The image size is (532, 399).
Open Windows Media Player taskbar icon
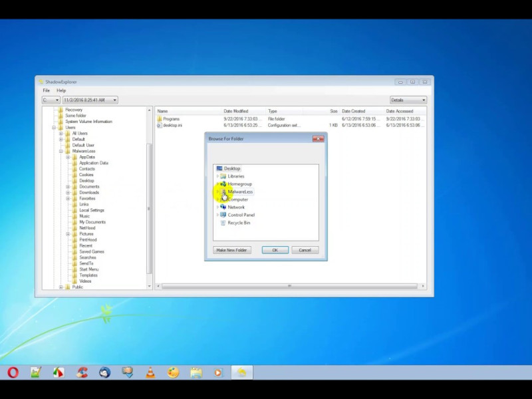tap(218, 372)
